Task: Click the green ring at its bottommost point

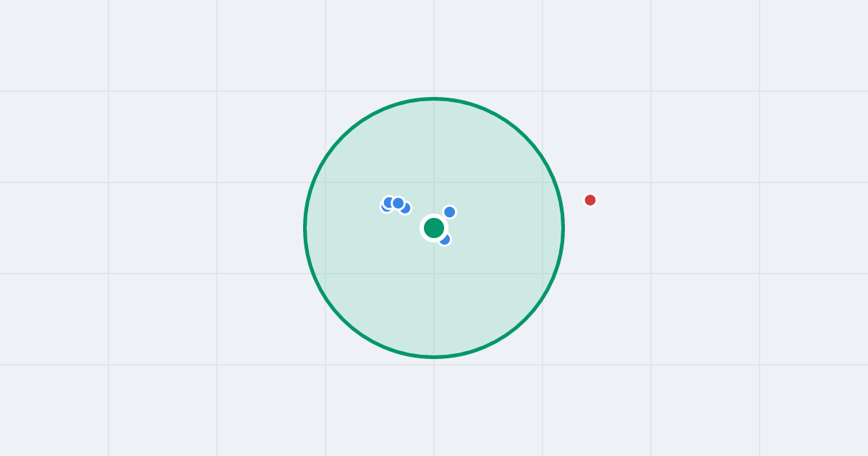Action: (x=434, y=357)
